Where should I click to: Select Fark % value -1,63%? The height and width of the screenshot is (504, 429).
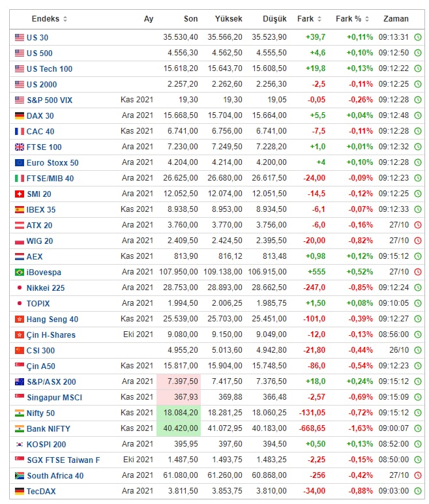[x=361, y=428]
